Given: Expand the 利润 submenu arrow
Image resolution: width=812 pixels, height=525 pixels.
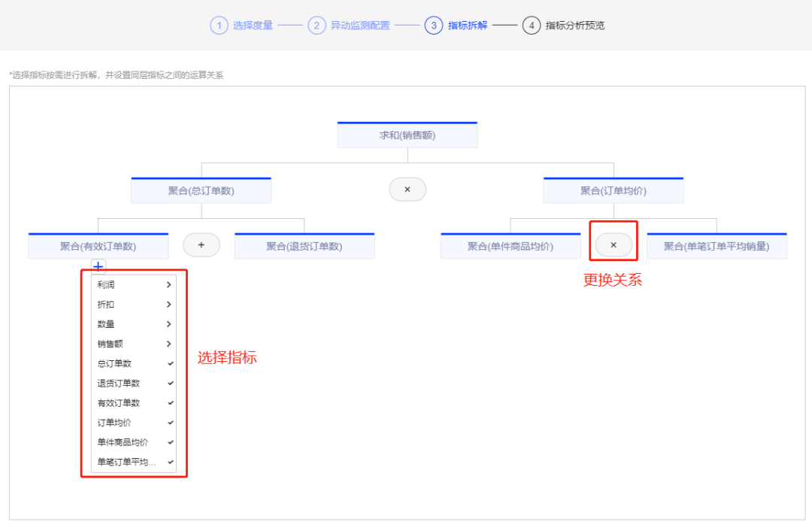Looking at the screenshot, I should [168, 285].
